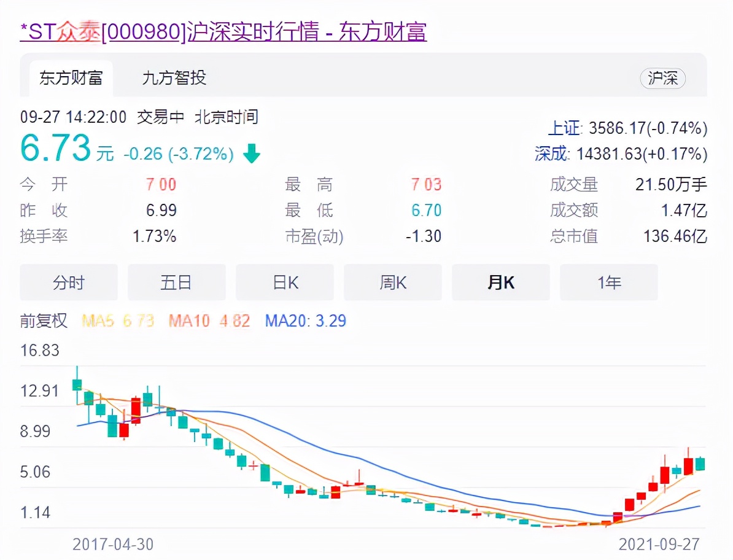The width and height of the screenshot is (733, 560).
Task: Click the timestamp 09-27 14:22:00
Action: [x=74, y=117]
